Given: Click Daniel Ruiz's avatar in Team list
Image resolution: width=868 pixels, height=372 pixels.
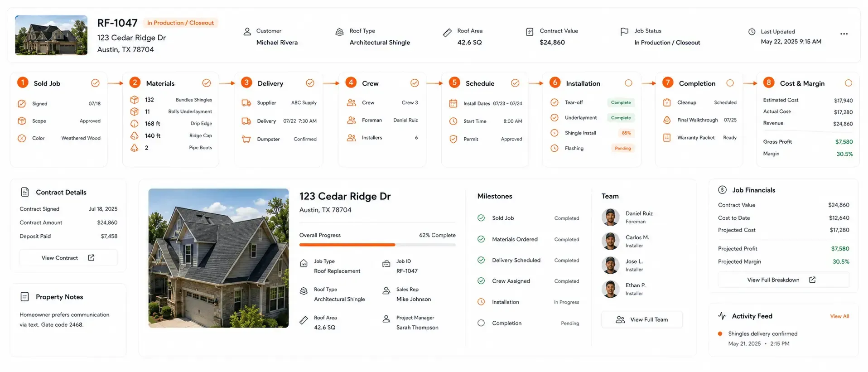Looking at the screenshot, I should [x=610, y=217].
